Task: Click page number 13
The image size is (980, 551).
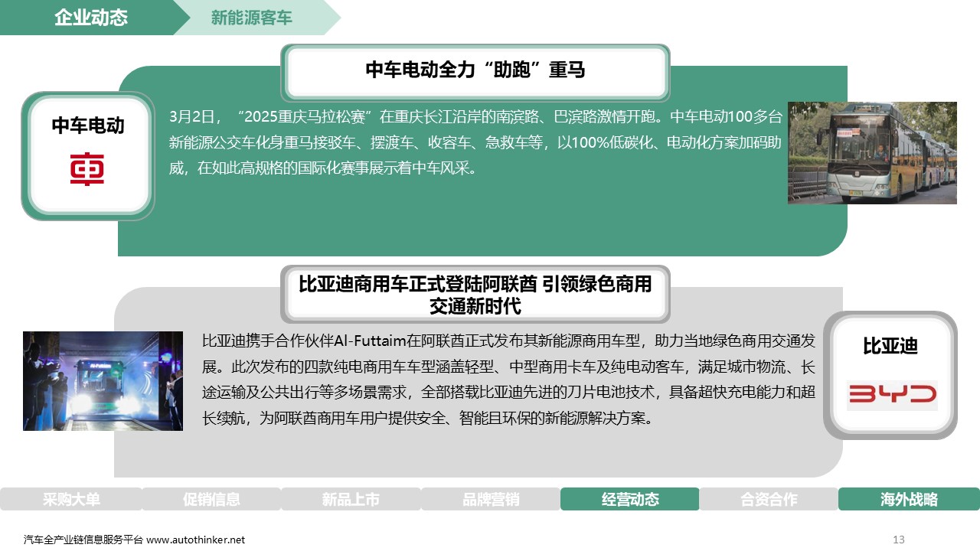Action: [x=899, y=540]
